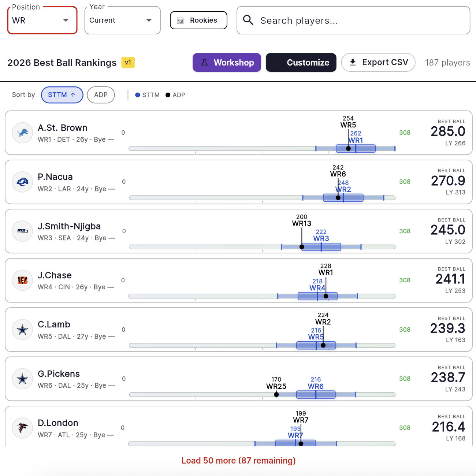Click the download icon in Export CSV
This screenshot has width=476, height=476.
(x=353, y=62)
